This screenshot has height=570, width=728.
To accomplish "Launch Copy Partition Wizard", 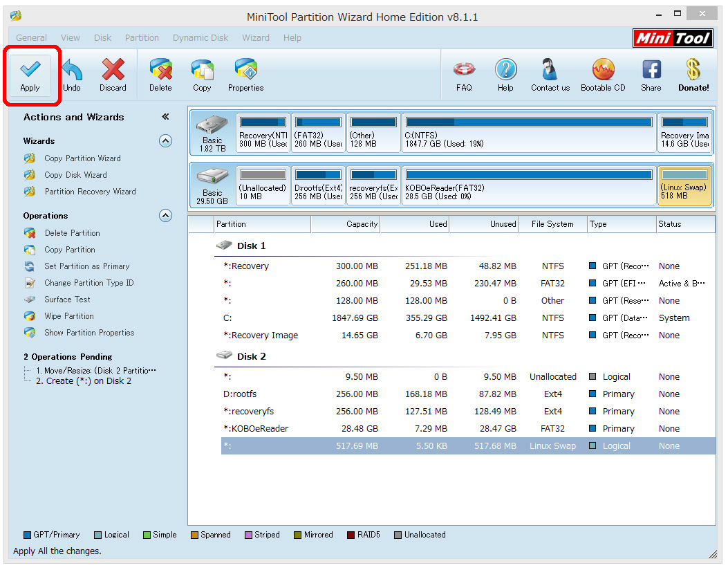I will 83,158.
